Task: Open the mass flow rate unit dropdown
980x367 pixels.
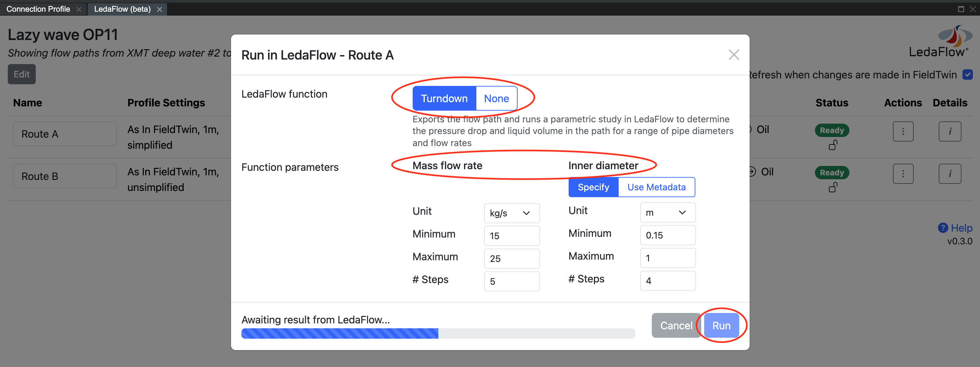Action: click(512, 213)
